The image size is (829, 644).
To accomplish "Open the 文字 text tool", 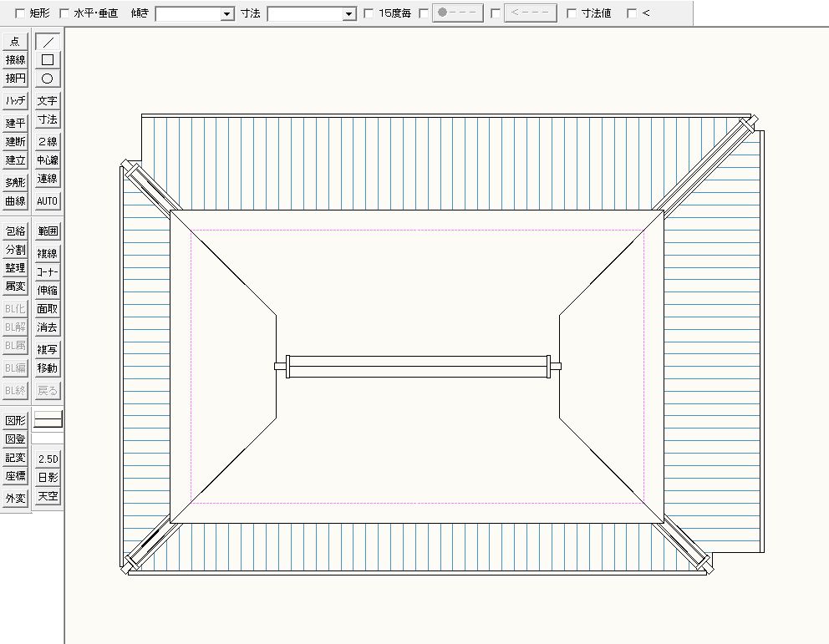I will [48, 100].
